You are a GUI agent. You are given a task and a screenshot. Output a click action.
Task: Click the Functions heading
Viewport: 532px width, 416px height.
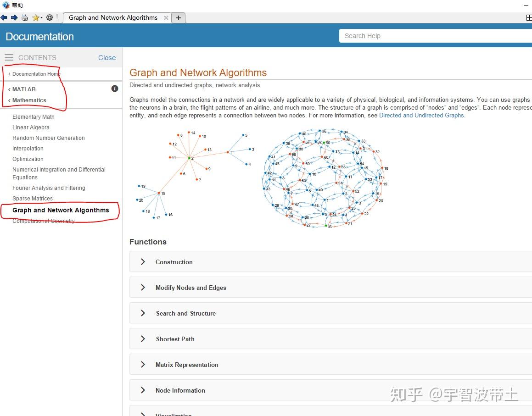[x=148, y=242]
